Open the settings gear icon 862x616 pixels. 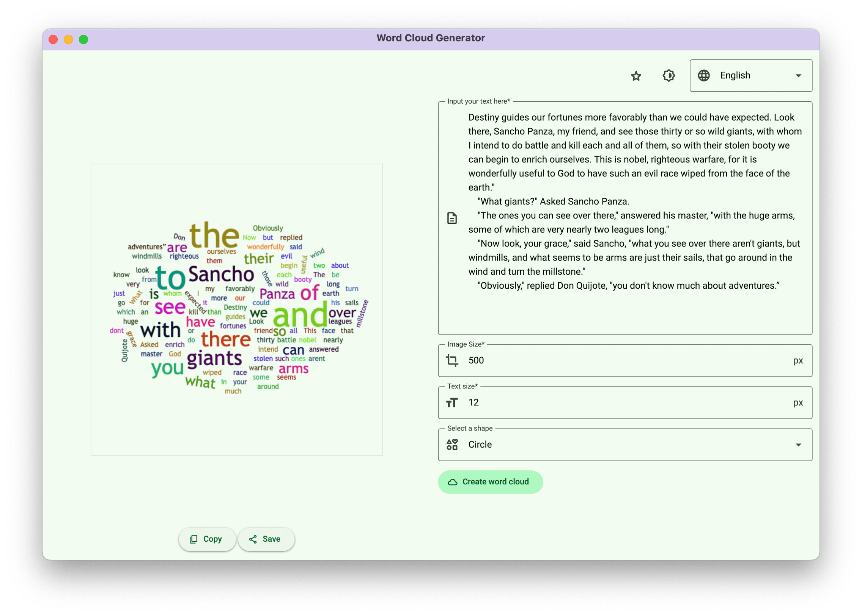click(x=669, y=76)
